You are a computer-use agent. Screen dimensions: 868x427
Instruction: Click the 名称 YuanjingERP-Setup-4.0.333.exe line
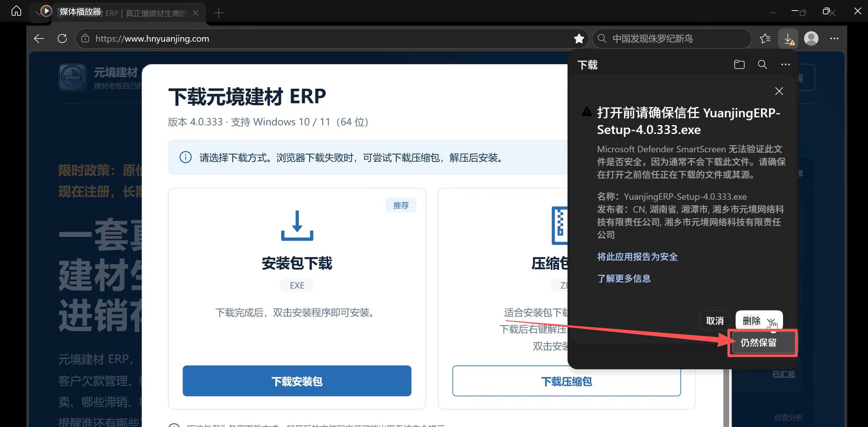point(672,196)
